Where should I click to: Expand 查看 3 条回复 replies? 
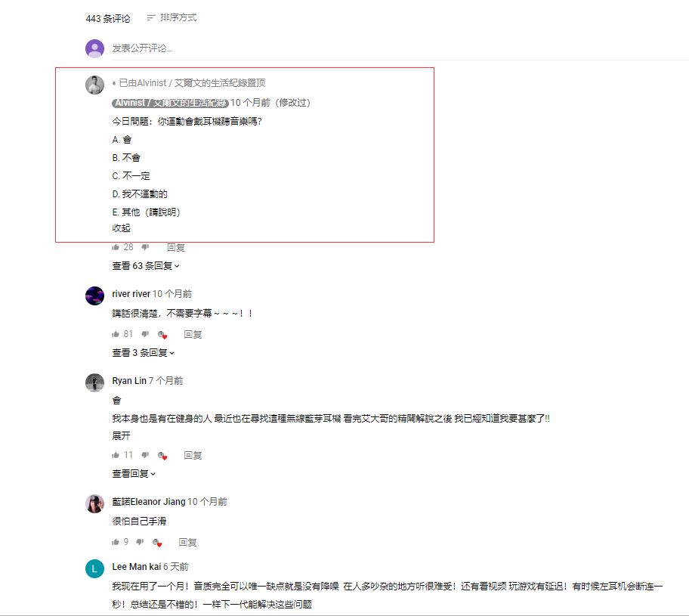[144, 353]
